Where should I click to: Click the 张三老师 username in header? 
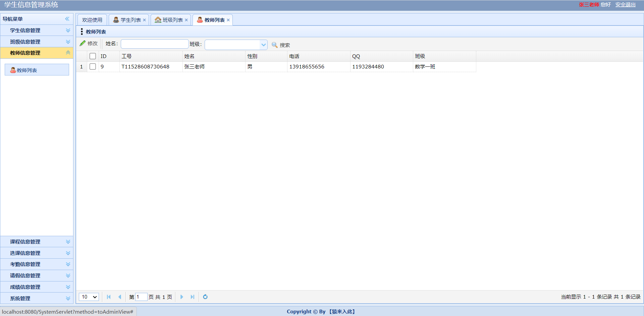point(589,5)
